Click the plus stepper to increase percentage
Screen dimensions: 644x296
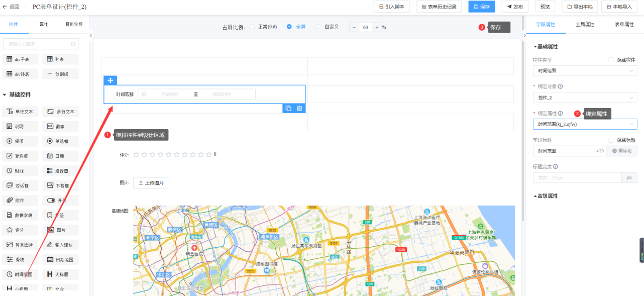(377, 27)
